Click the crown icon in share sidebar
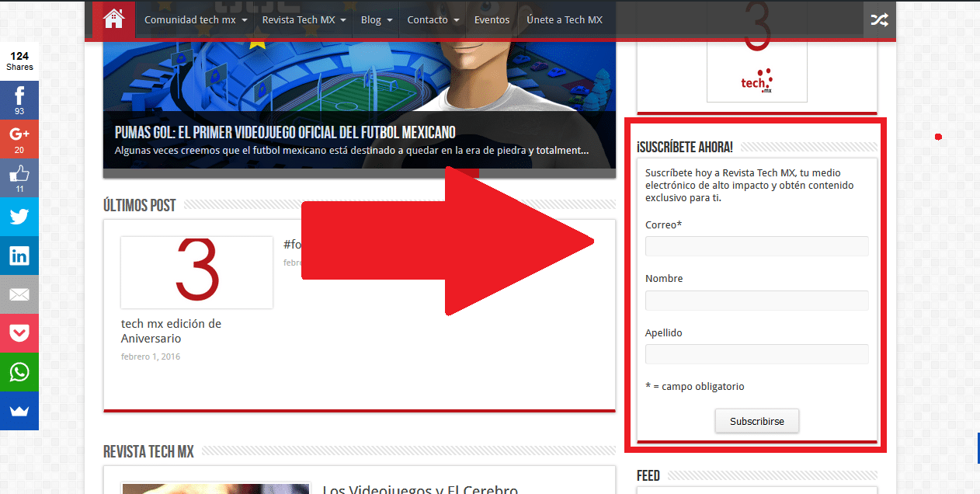 point(19,411)
